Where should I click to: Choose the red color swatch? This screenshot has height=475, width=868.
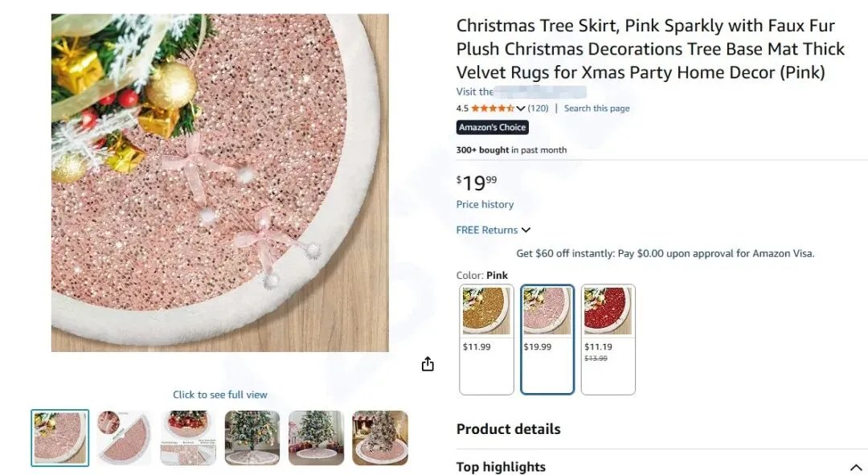coord(608,339)
